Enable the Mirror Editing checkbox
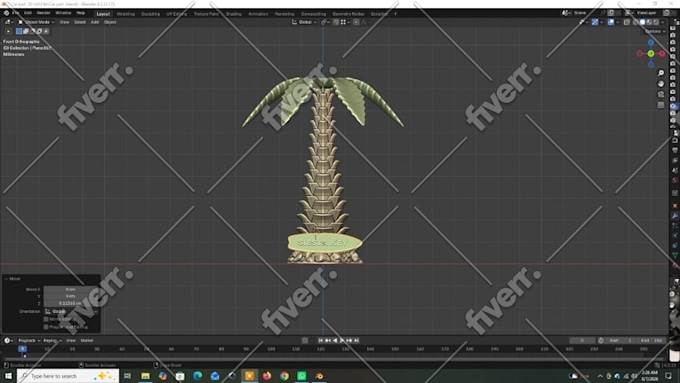 46,319
